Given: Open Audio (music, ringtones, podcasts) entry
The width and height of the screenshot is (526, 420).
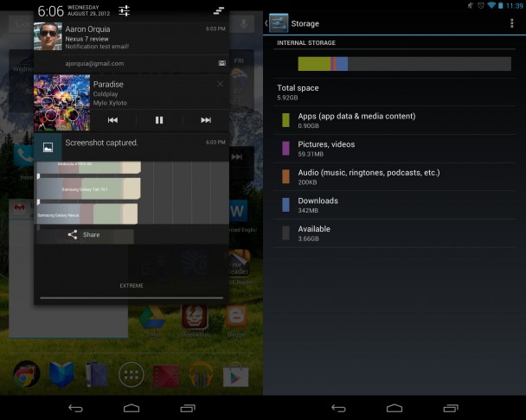Looking at the screenshot, I should (394, 177).
